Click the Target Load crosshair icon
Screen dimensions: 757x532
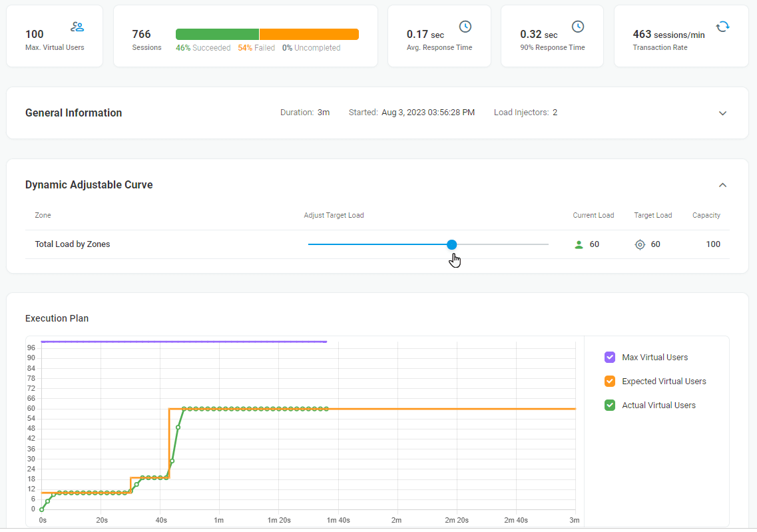[x=640, y=244]
